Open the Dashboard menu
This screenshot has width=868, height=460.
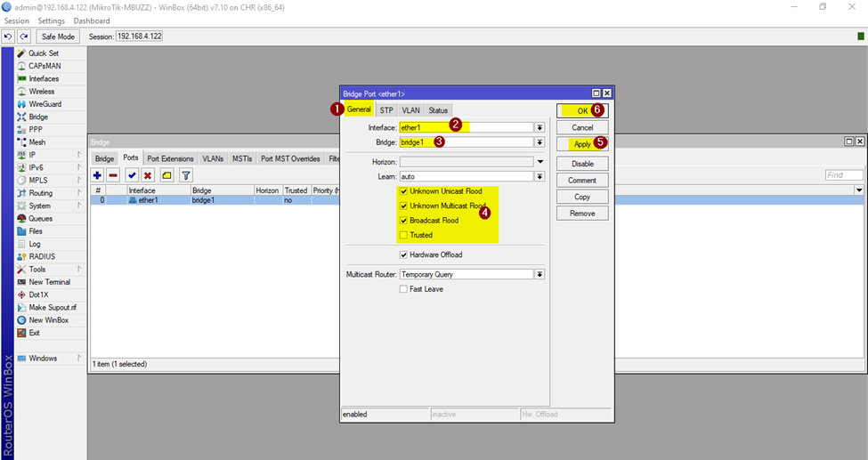point(92,21)
